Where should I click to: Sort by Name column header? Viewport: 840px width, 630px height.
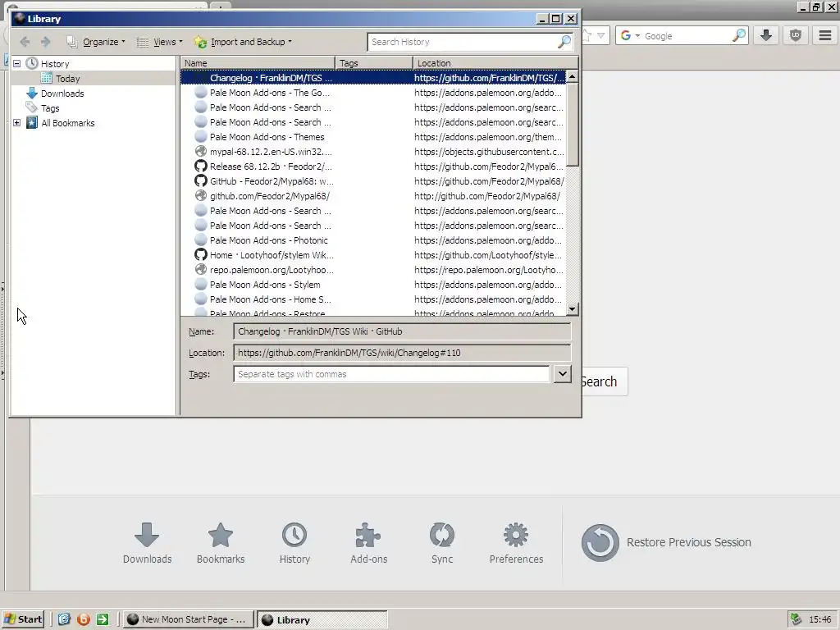257,62
